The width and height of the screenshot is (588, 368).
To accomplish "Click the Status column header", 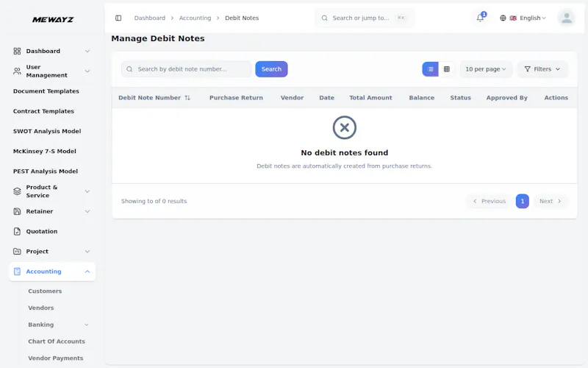I will [461, 98].
